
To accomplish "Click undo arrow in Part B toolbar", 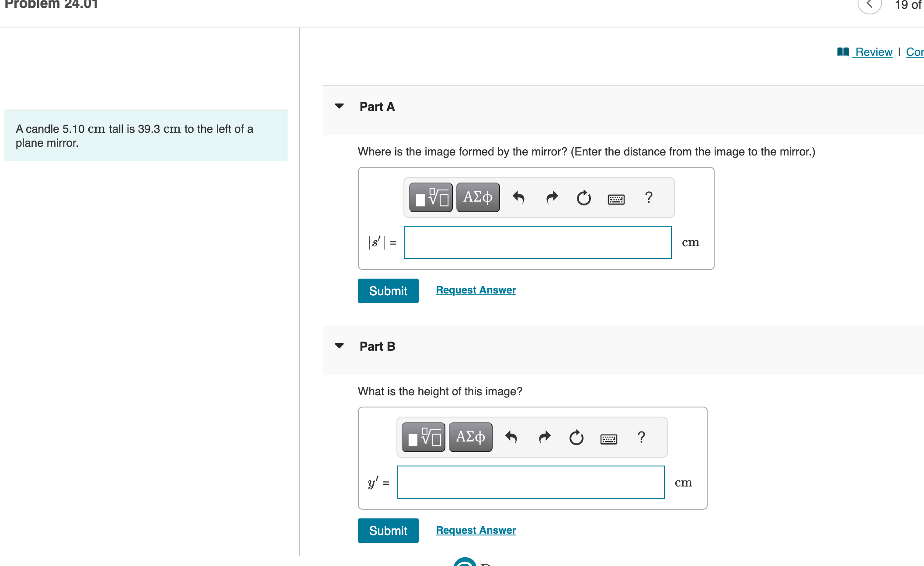I will pyautogui.click(x=511, y=437).
